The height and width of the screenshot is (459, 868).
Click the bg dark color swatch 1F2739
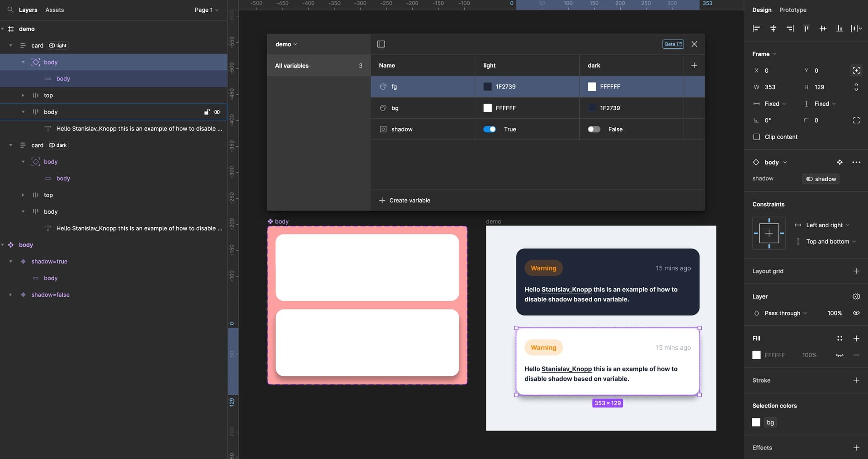(x=592, y=108)
